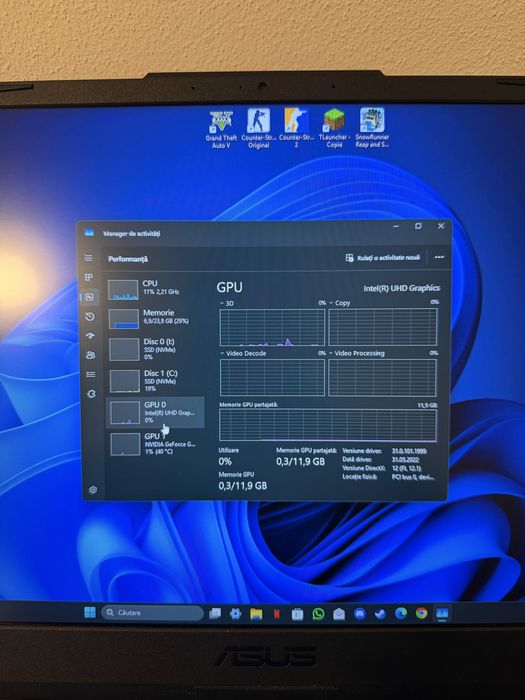Click the Utilizare 0% value
Viewport: 525px width, 700px height.
pyautogui.click(x=225, y=461)
